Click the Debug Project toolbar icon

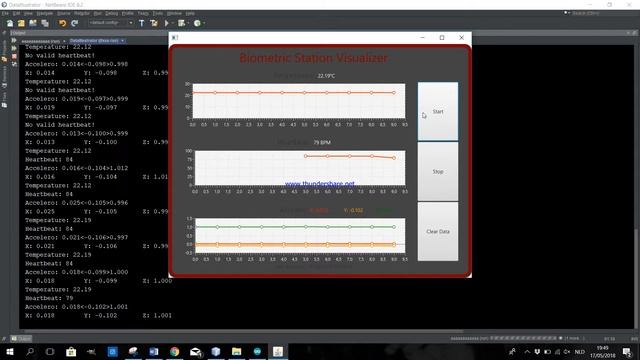tap(181, 23)
